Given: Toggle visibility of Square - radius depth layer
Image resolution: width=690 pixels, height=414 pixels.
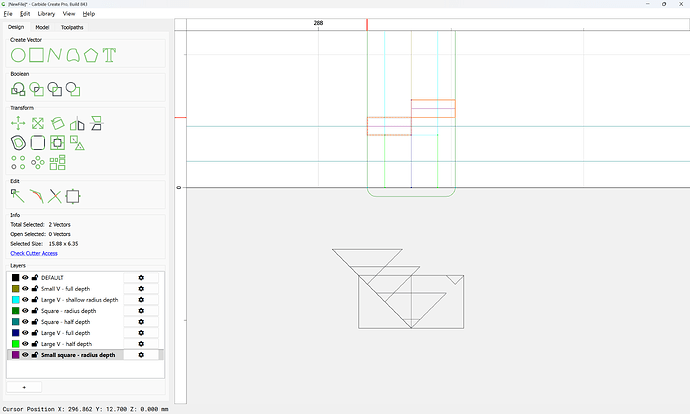Looking at the screenshot, I should click(x=25, y=311).
